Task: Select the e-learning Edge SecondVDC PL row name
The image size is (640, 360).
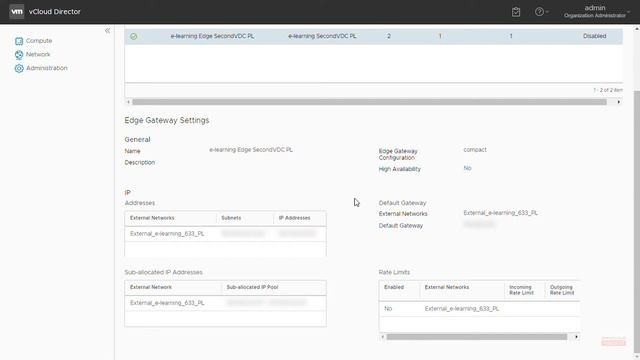Action: [212, 36]
